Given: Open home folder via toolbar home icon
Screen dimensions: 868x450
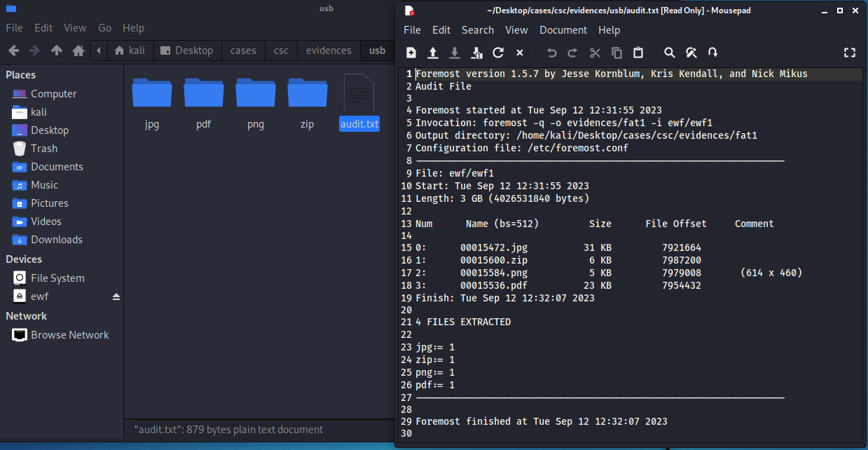Looking at the screenshot, I should [78, 50].
